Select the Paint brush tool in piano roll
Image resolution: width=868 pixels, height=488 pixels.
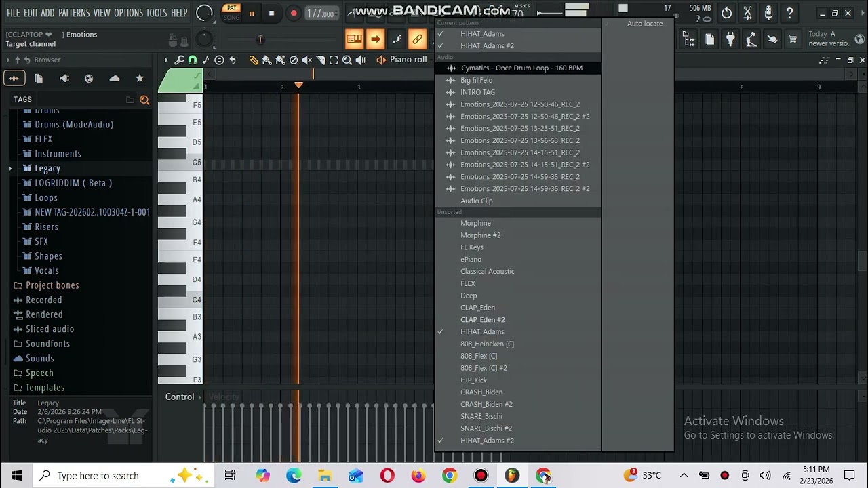267,60
